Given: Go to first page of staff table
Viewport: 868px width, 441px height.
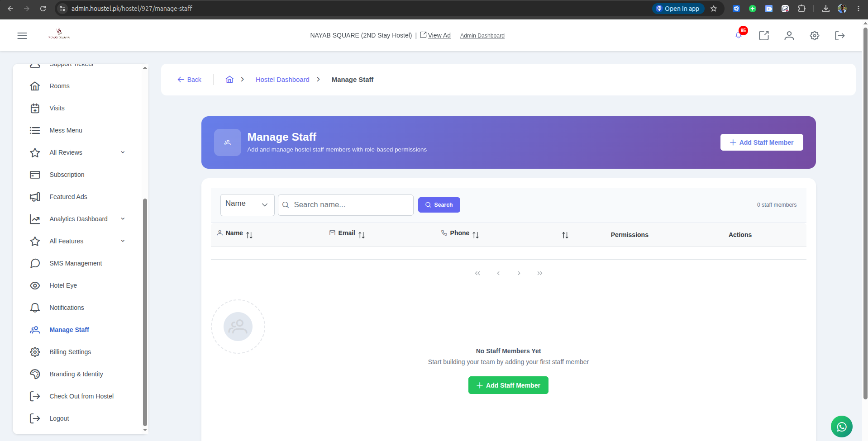Looking at the screenshot, I should click(477, 273).
